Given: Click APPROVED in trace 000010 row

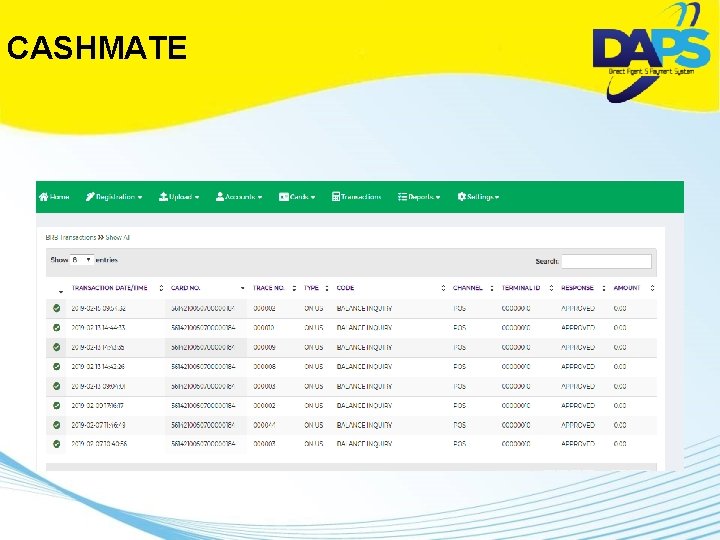Looking at the screenshot, I should [578, 328].
